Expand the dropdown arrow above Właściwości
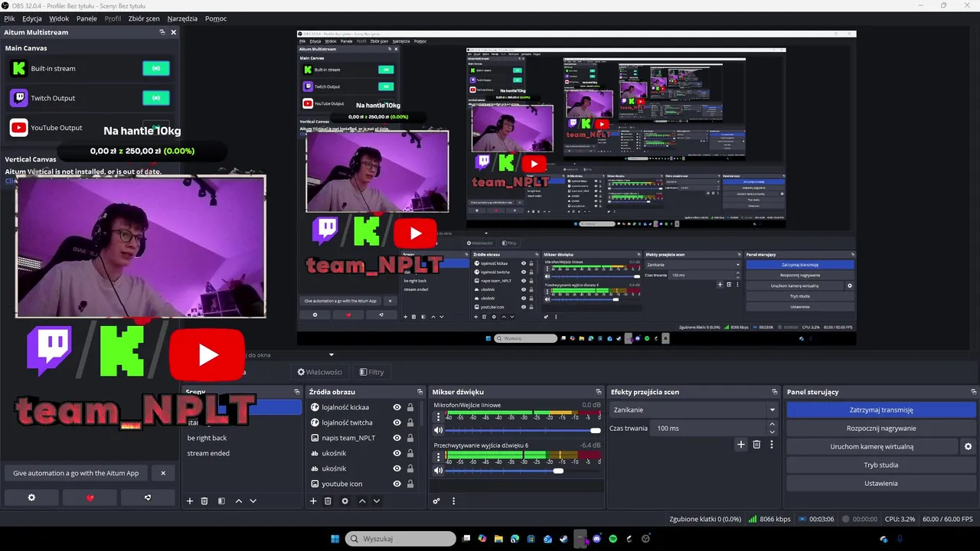Viewport: 980px width, 551px height. (x=332, y=355)
